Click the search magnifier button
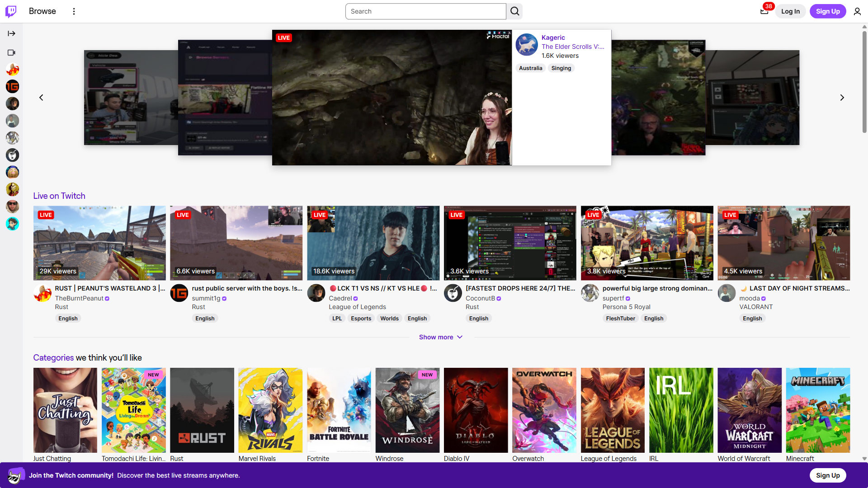The image size is (868, 488). tap(514, 11)
